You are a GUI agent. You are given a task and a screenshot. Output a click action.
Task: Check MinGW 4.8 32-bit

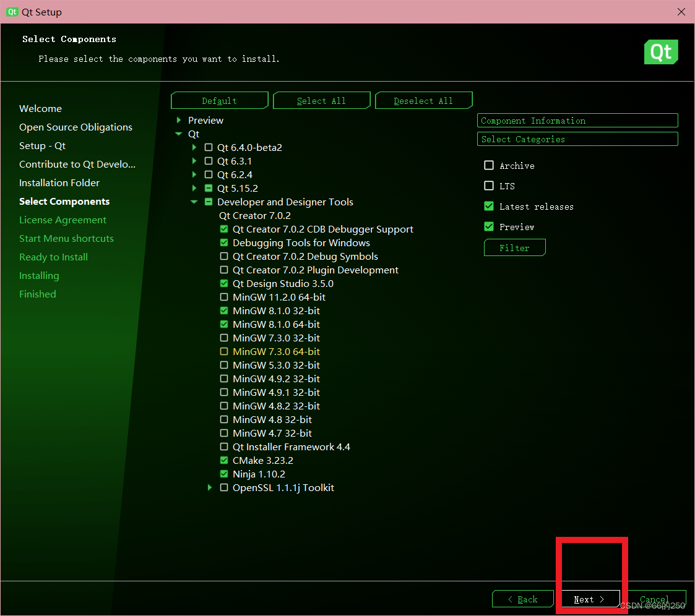point(224,419)
